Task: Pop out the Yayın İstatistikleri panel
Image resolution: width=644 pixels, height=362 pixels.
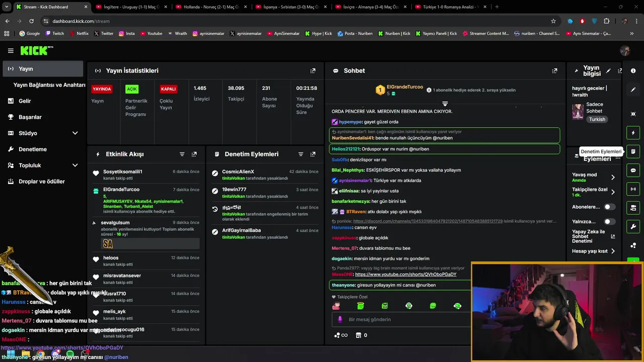Action: (313, 71)
